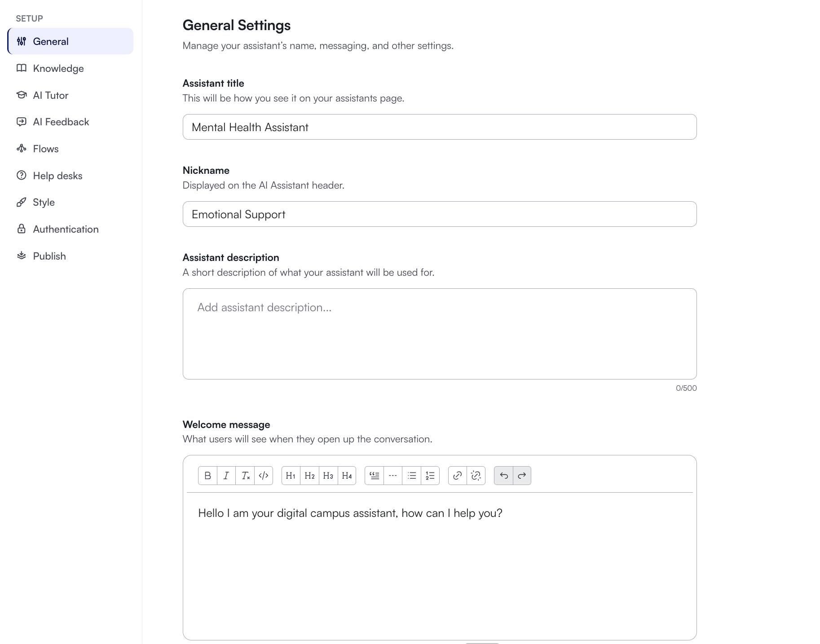The width and height of the screenshot is (820, 644).
Task: Navigate to the Flows section
Action: point(71,149)
